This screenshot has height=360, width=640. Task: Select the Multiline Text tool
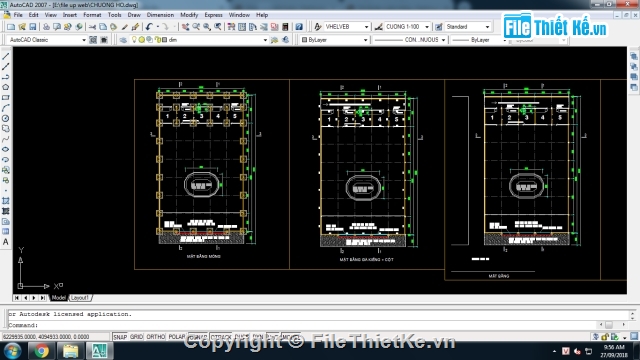click(6, 242)
